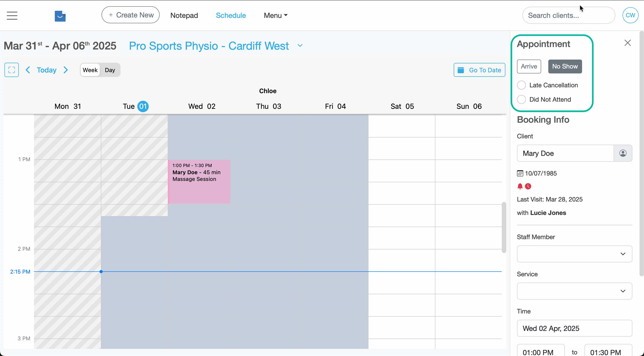Open the Menu dropdown
This screenshot has height=356, width=644.
coord(275,15)
